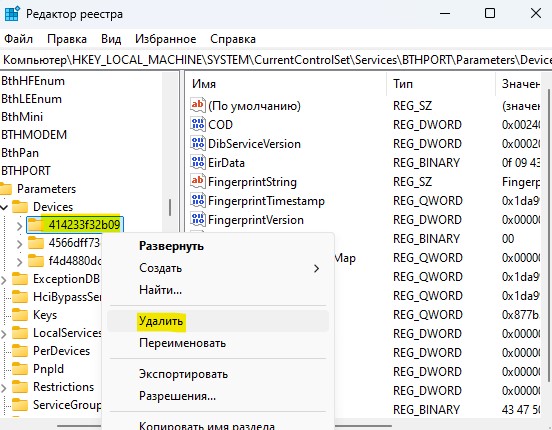The height and width of the screenshot is (430, 552).
Task: Click the Тип column header
Action: 441,84
